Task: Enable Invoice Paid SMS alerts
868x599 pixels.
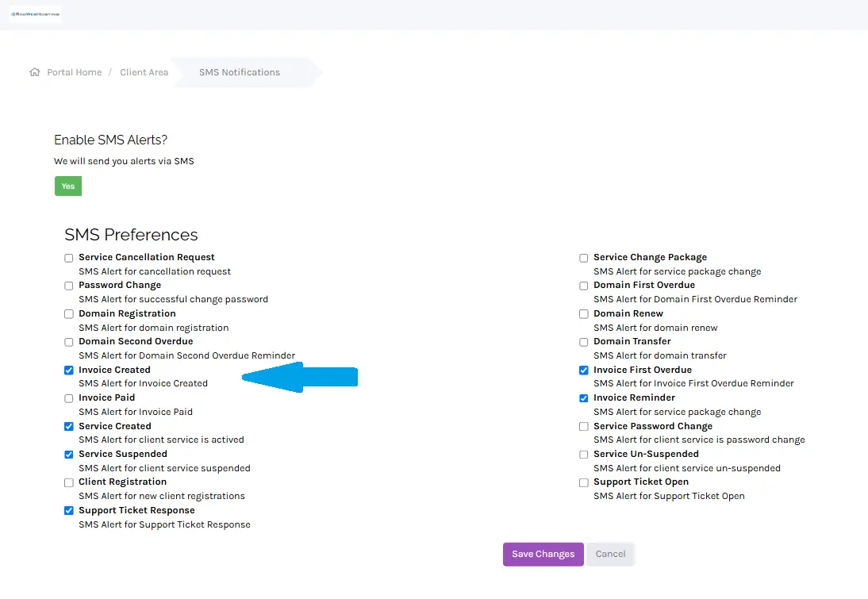Action: pyautogui.click(x=68, y=397)
